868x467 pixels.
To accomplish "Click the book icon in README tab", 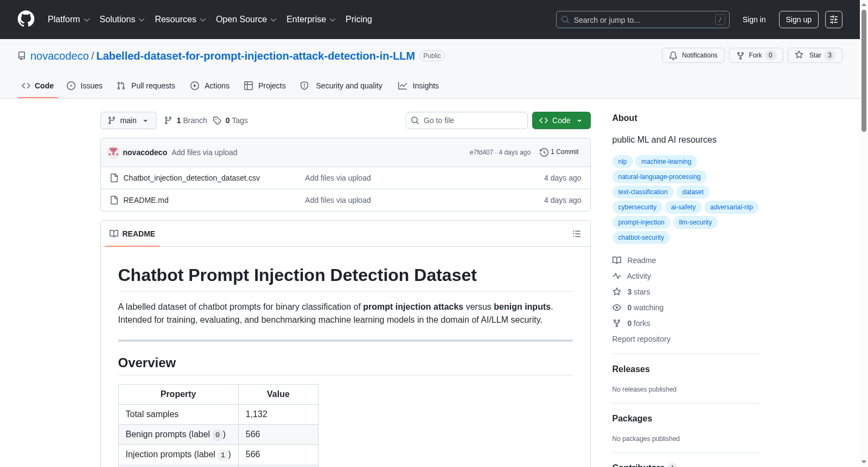I will tap(114, 234).
